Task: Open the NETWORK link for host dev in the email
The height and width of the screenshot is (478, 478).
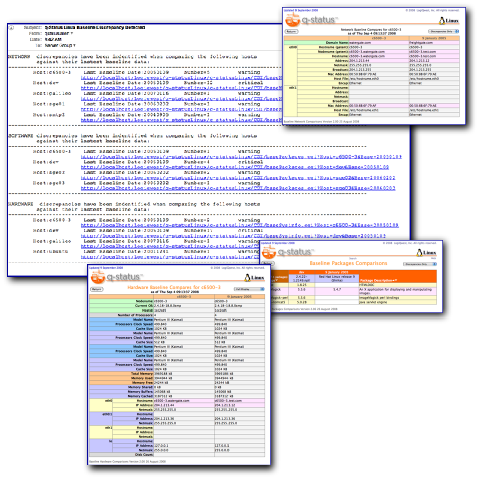Action: pos(181,88)
